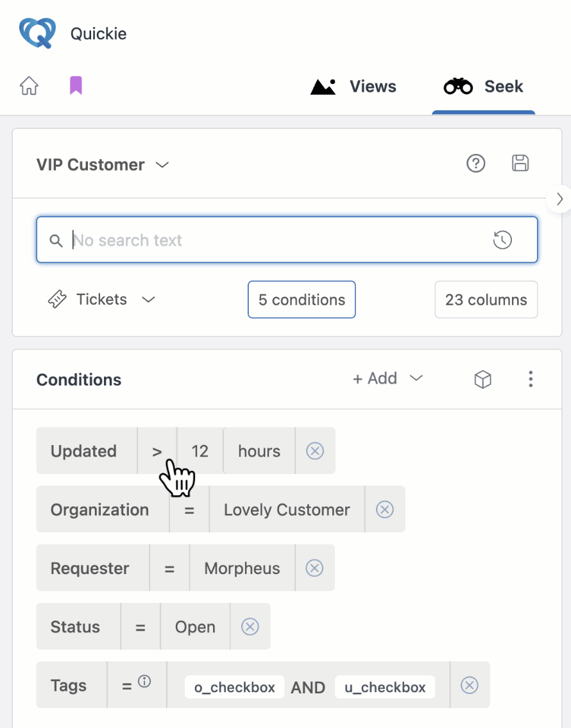Viewport: 571px width, 728px height.
Task: Remove the Status Open condition
Action: tap(250, 626)
